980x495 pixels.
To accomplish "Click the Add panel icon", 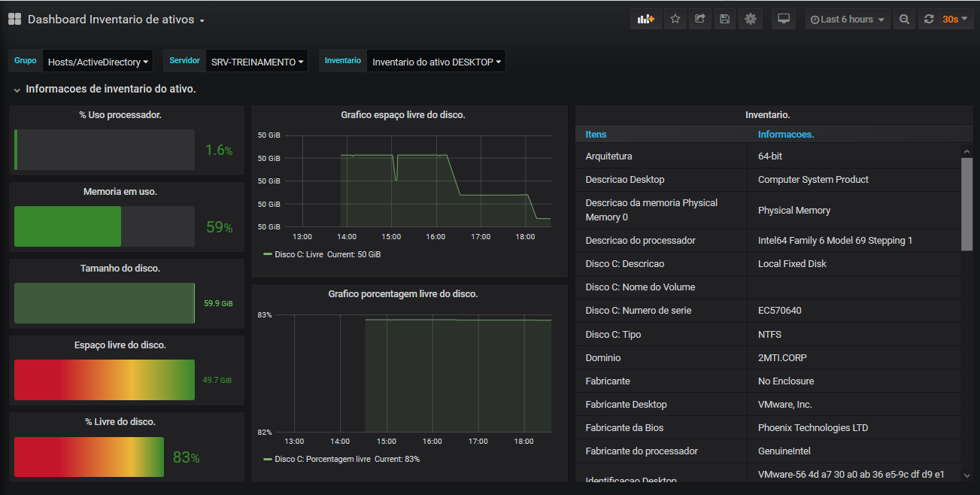I will (x=645, y=20).
